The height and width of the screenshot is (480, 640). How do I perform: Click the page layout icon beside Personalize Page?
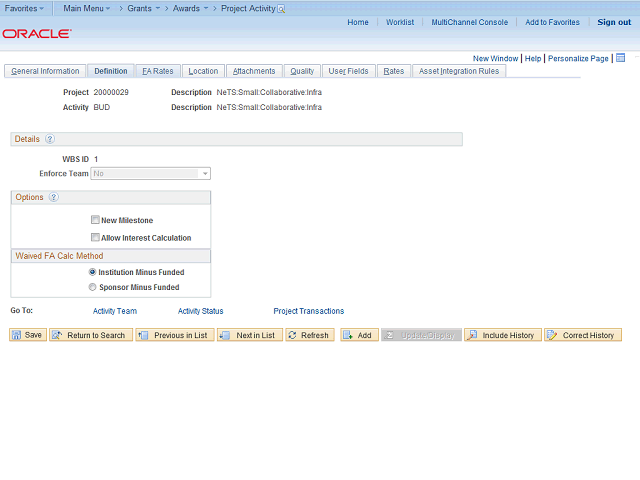pos(620,58)
